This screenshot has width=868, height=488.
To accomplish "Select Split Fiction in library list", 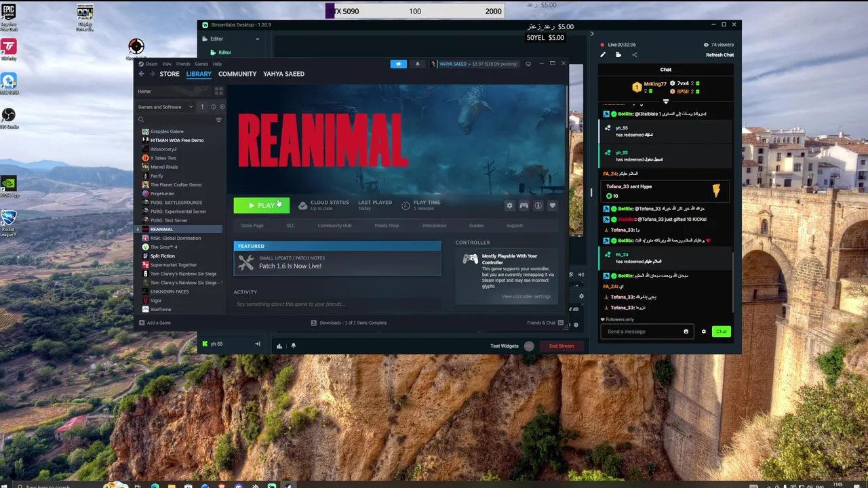I will coord(162,256).
